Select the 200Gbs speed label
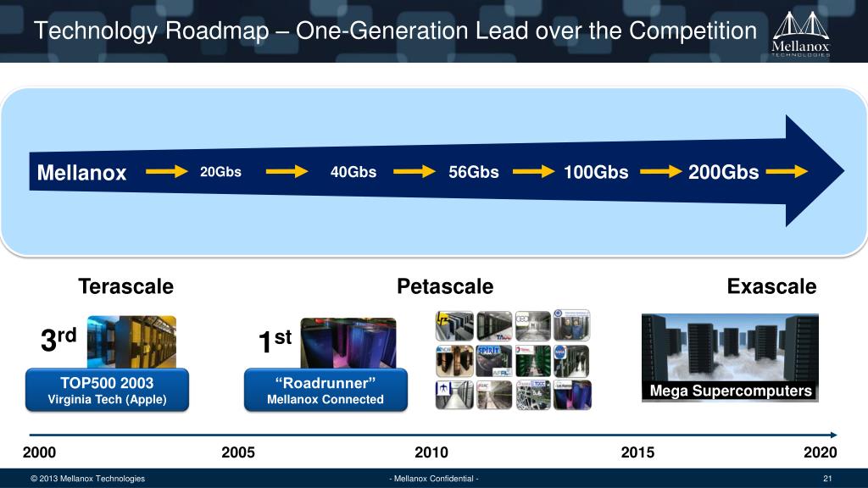868x488 pixels. (723, 172)
